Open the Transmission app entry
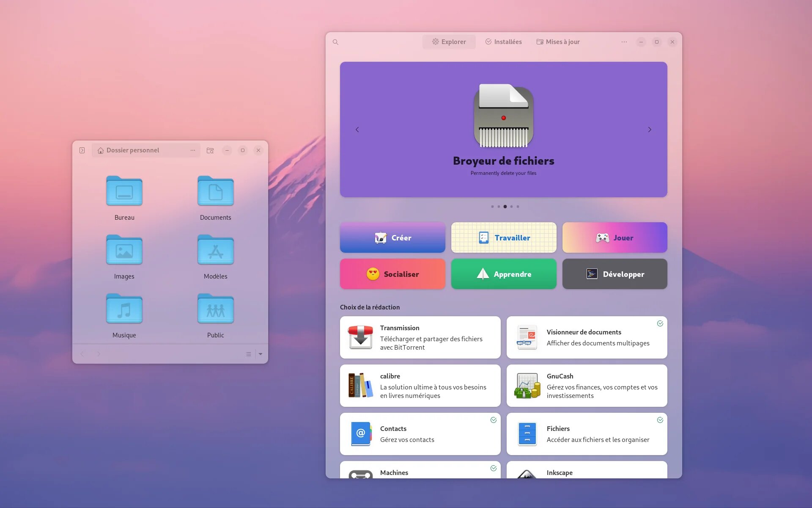This screenshot has height=508, width=812. tap(420, 337)
